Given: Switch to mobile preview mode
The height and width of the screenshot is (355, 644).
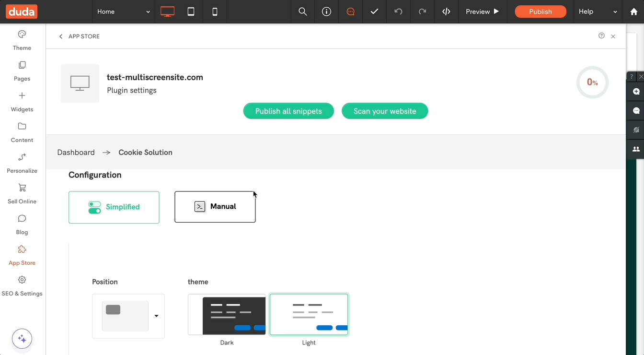Looking at the screenshot, I should click(x=215, y=12).
